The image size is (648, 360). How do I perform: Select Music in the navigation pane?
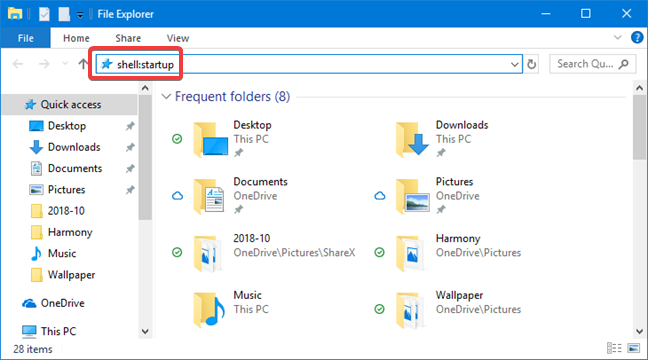click(62, 253)
